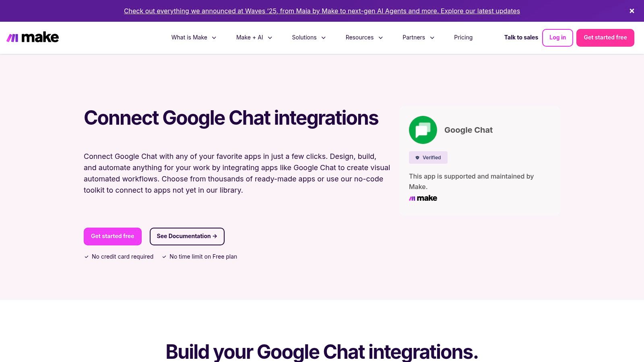644x362 pixels.
Task: Click Talk to sales
Action: (x=521, y=37)
